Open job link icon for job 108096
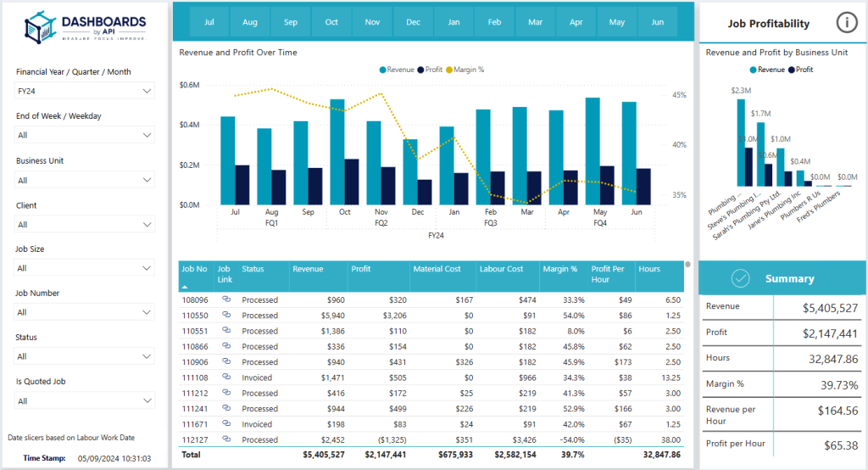Screen dimensions: 868x470 point(226,299)
